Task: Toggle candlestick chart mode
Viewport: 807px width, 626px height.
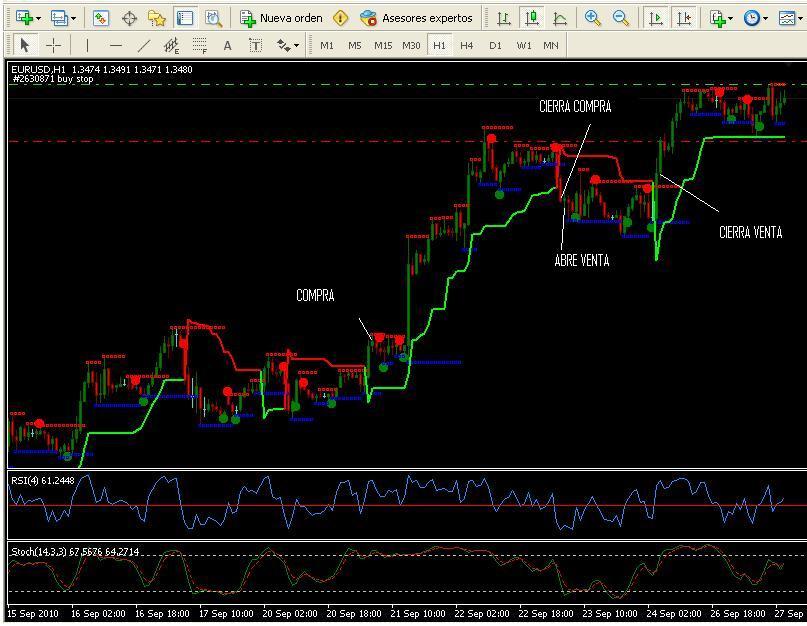Action: point(532,18)
